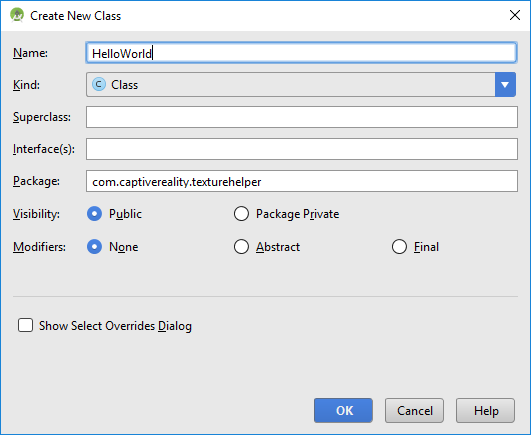Click the OK button
This screenshot has height=435, width=531.
click(343, 411)
